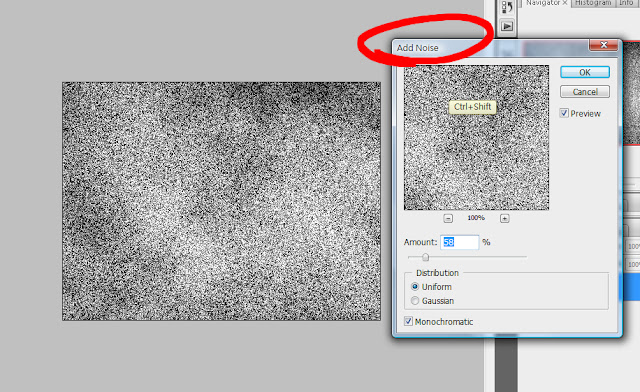
Task: Toggle the Preview checkbox
Action: (x=564, y=113)
